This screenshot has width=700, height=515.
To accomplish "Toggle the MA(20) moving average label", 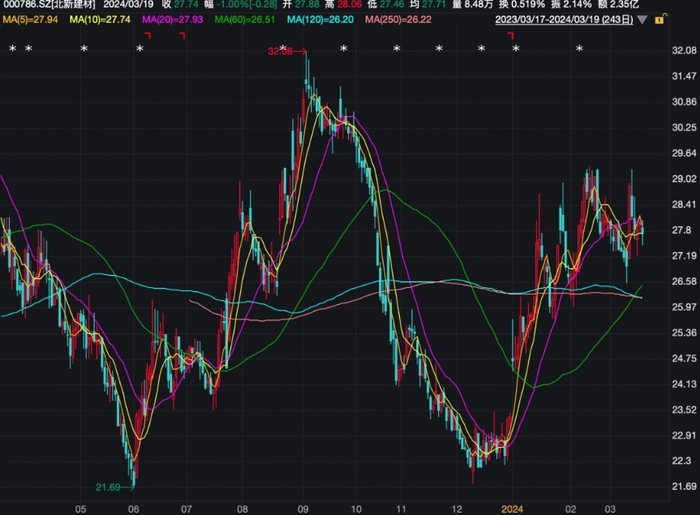I will point(173,19).
